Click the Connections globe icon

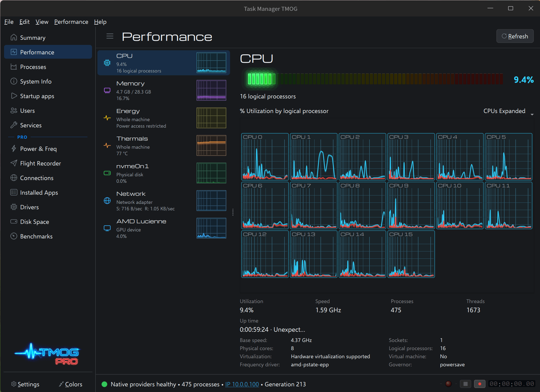14,178
